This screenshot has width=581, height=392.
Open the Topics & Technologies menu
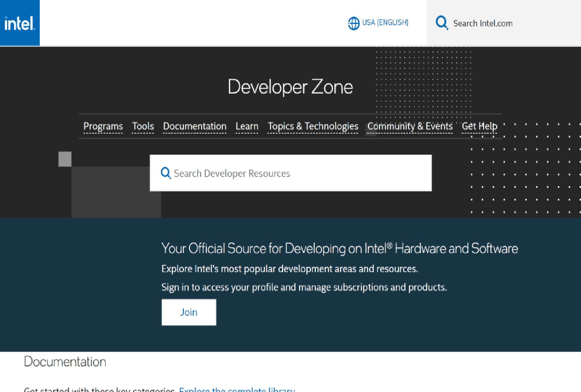313,126
